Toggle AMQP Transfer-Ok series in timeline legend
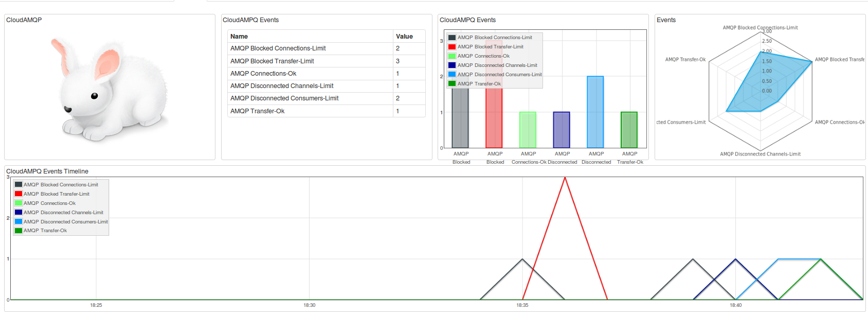868x312 pixels. pyautogui.click(x=45, y=231)
